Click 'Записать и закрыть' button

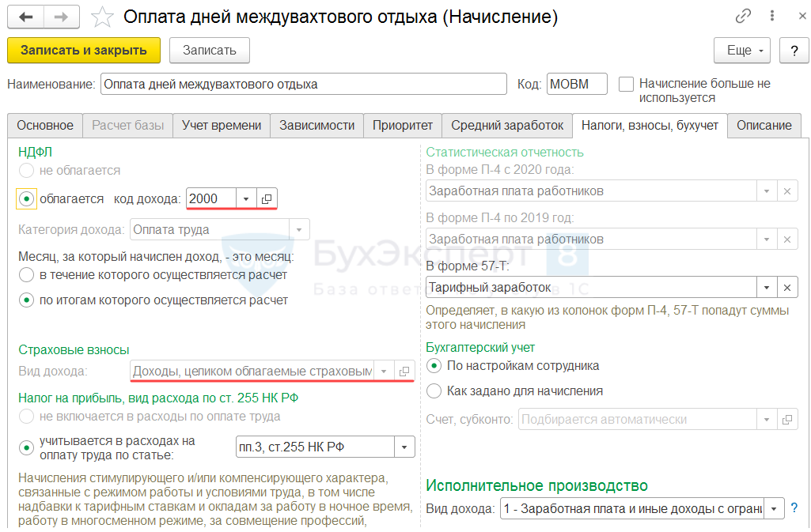84,50
